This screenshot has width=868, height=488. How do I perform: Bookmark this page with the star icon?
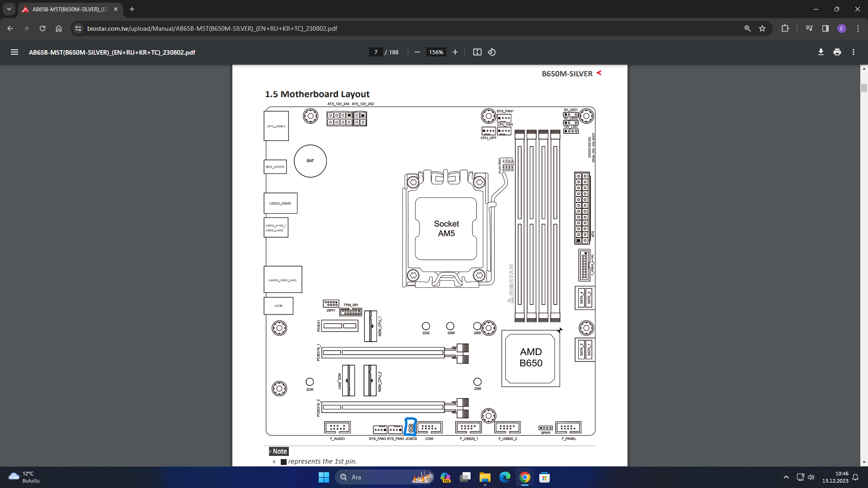[x=762, y=28]
